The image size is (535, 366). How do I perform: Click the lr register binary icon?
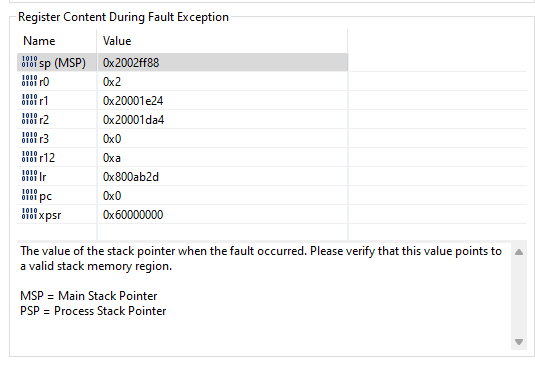[x=29, y=176]
